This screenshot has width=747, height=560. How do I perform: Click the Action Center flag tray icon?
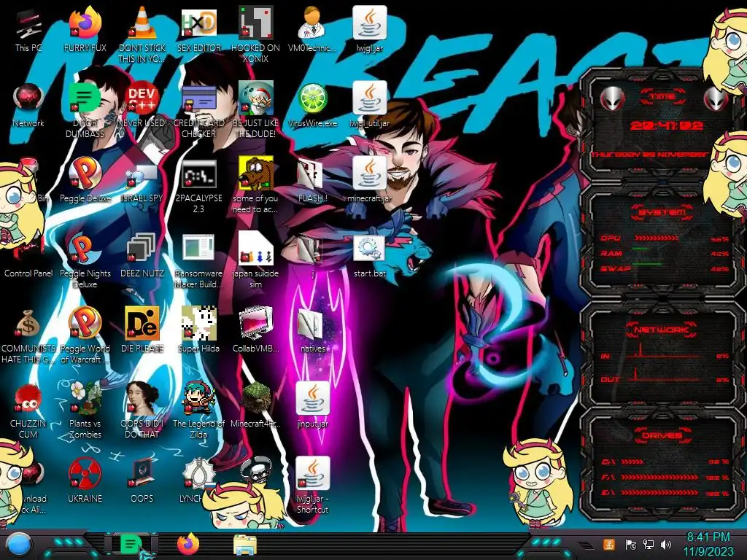pos(631,544)
